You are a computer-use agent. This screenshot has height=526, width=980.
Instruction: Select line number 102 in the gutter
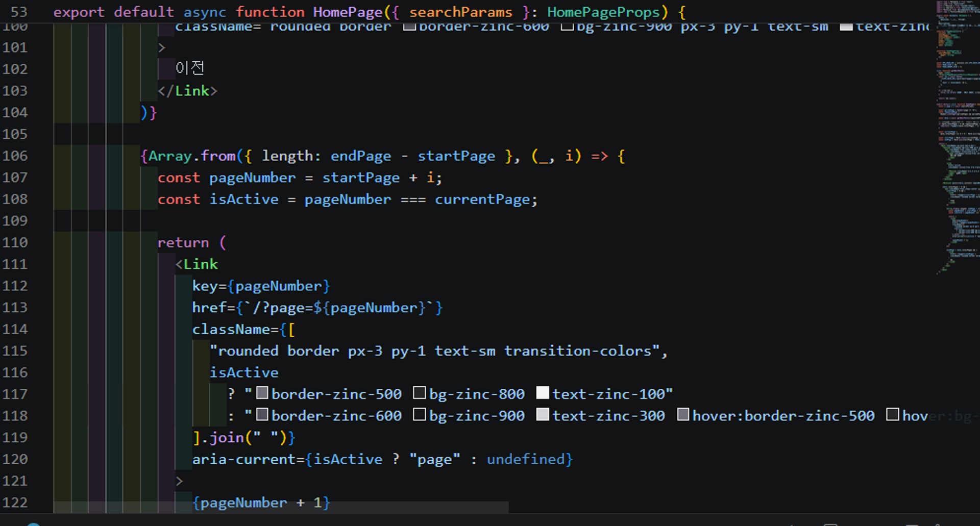pos(15,69)
